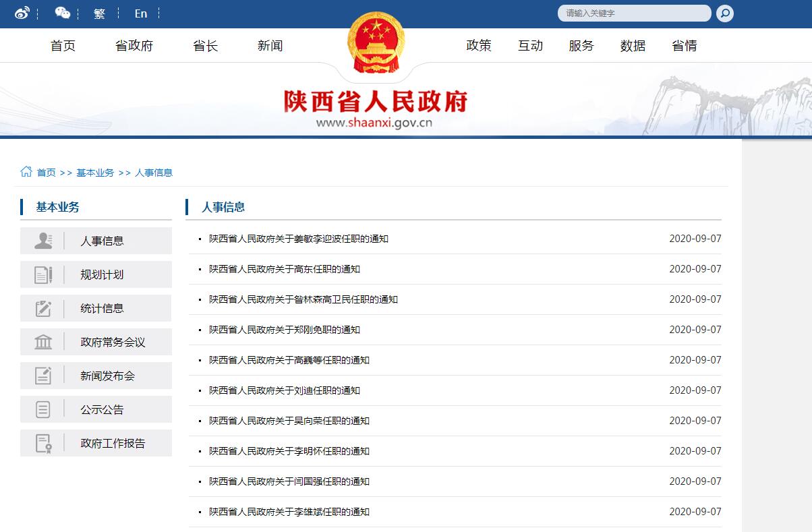
Task: Go to the 服务 navigation item
Action: tap(581, 46)
